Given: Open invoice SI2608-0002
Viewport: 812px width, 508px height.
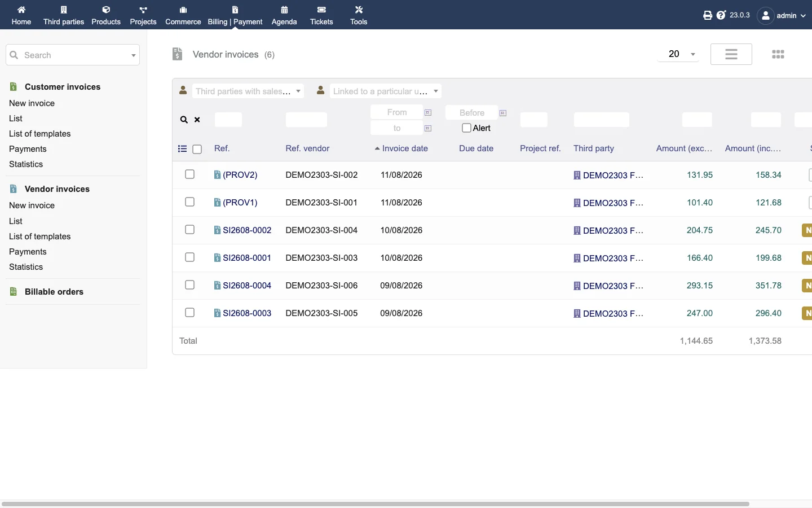Looking at the screenshot, I should pos(247,230).
